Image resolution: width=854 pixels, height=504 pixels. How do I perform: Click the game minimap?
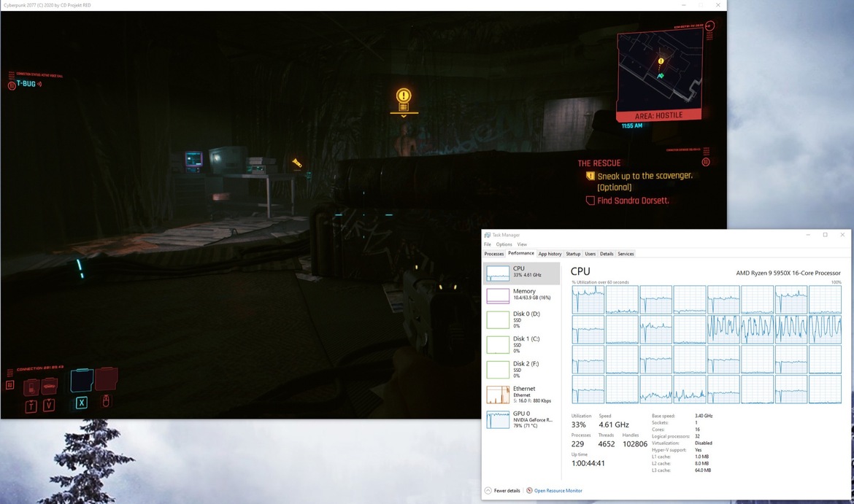(x=660, y=71)
